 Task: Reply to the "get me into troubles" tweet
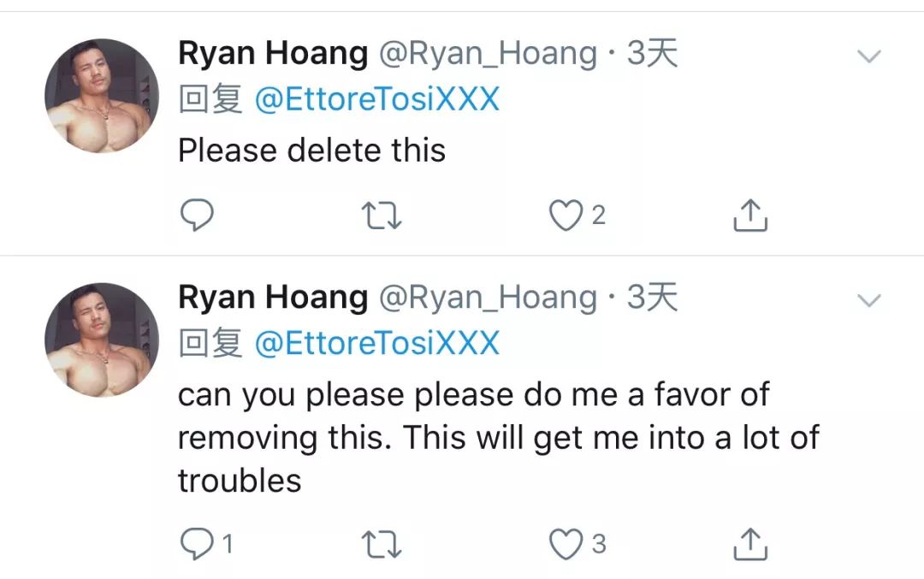click(x=197, y=543)
